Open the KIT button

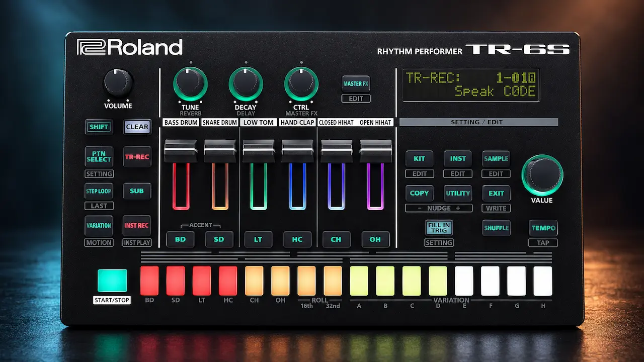[420, 158]
